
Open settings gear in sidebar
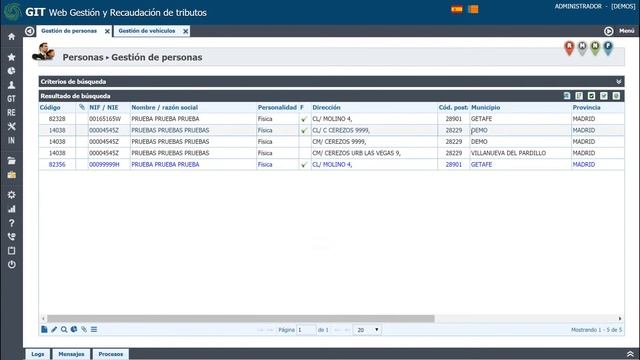tap(11, 195)
